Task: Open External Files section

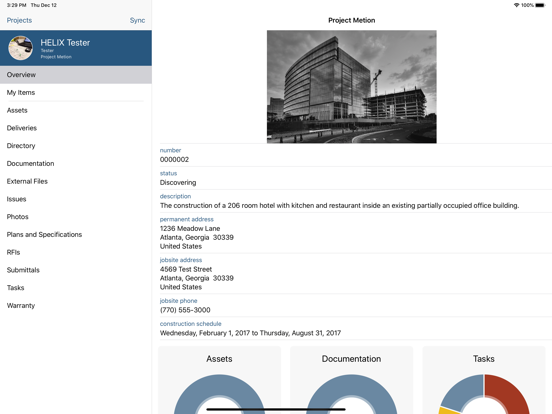Action: pos(76,181)
